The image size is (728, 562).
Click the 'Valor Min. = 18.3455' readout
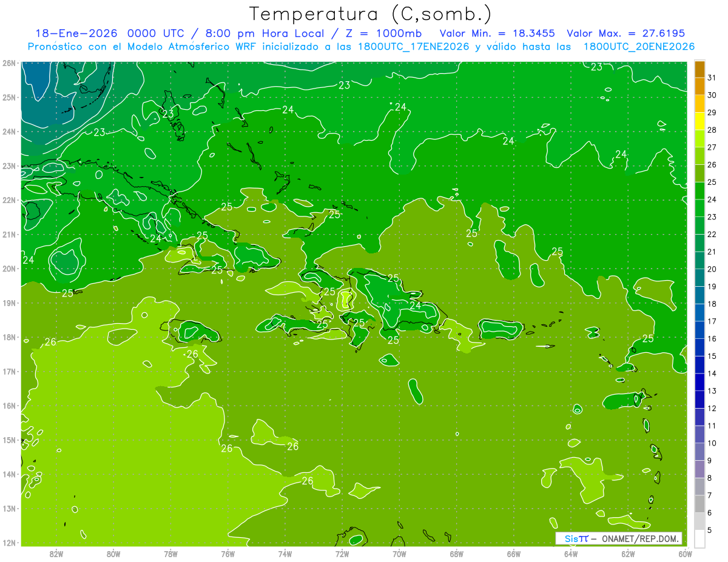click(x=498, y=33)
